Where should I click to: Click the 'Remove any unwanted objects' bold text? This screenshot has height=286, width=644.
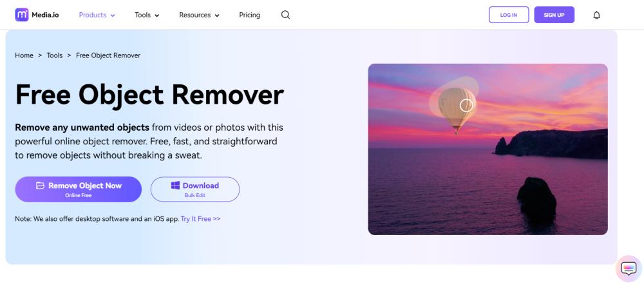(82, 128)
